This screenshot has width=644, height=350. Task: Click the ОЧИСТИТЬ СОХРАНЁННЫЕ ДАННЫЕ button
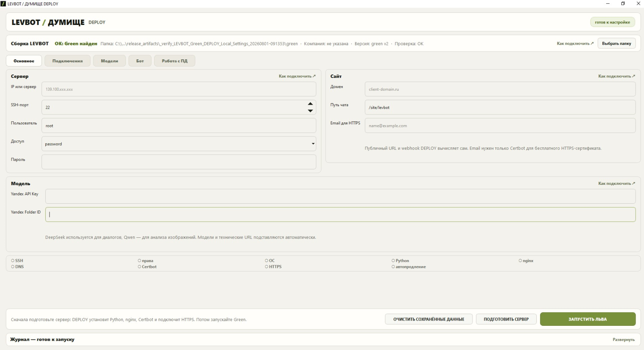pos(429,319)
